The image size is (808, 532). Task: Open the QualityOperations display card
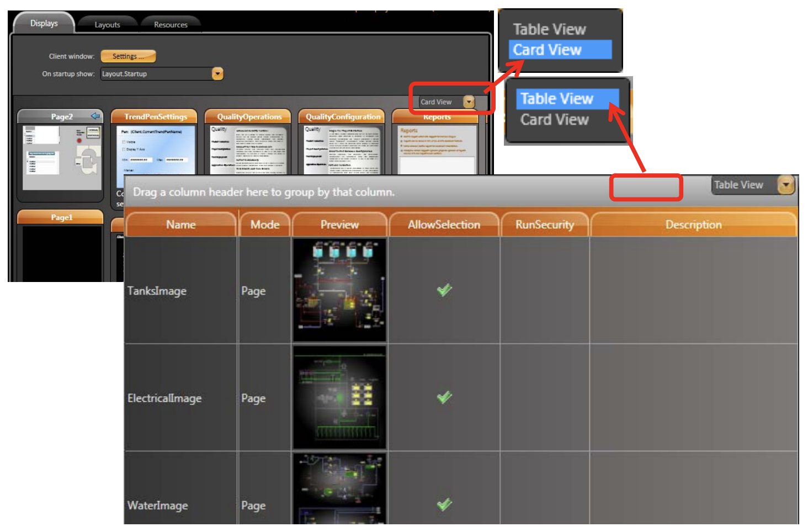click(x=248, y=142)
